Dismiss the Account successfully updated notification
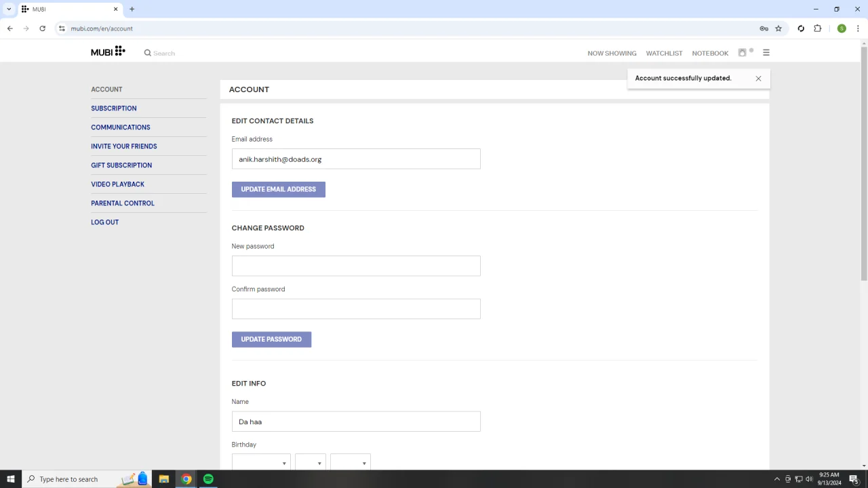868x488 pixels. [x=758, y=79]
